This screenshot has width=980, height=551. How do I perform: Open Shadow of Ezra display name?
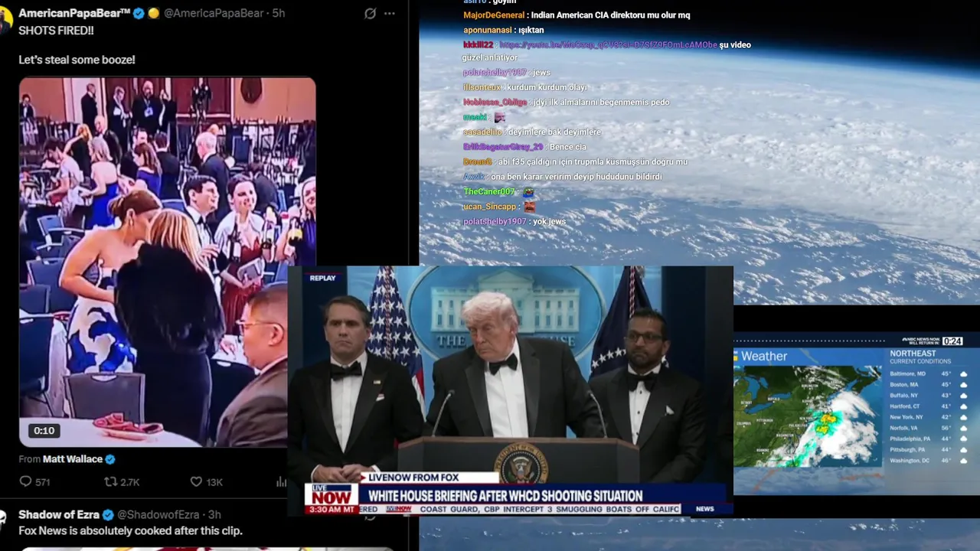[59, 515]
